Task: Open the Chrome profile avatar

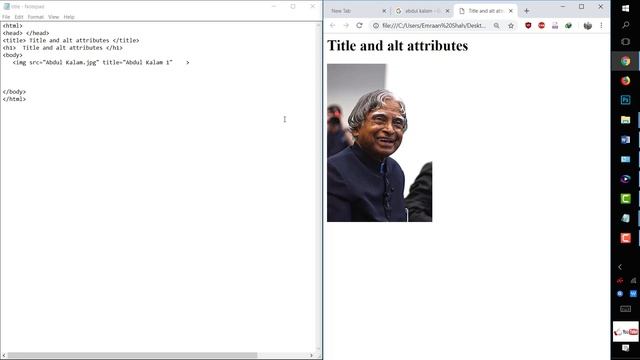Action: (587, 25)
